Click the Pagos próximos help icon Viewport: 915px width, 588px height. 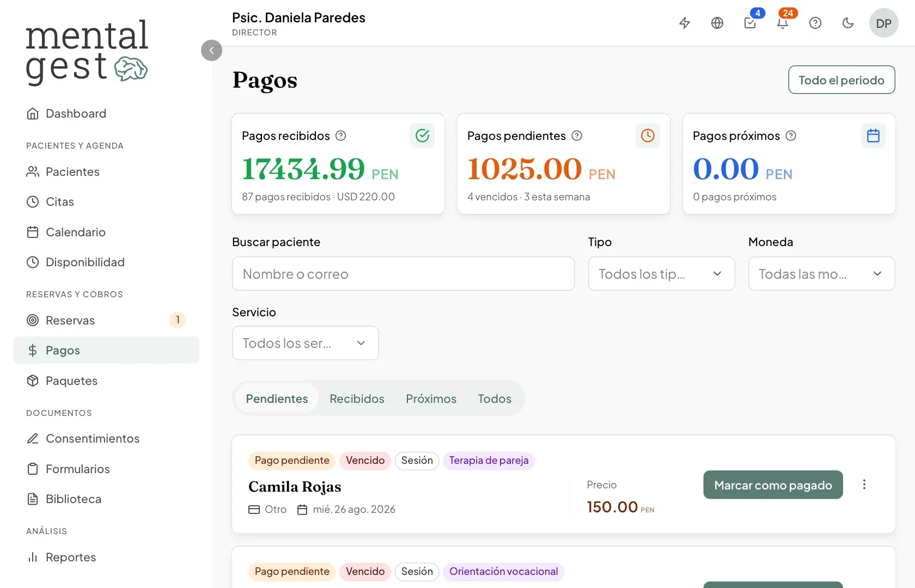[x=791, y=136]
